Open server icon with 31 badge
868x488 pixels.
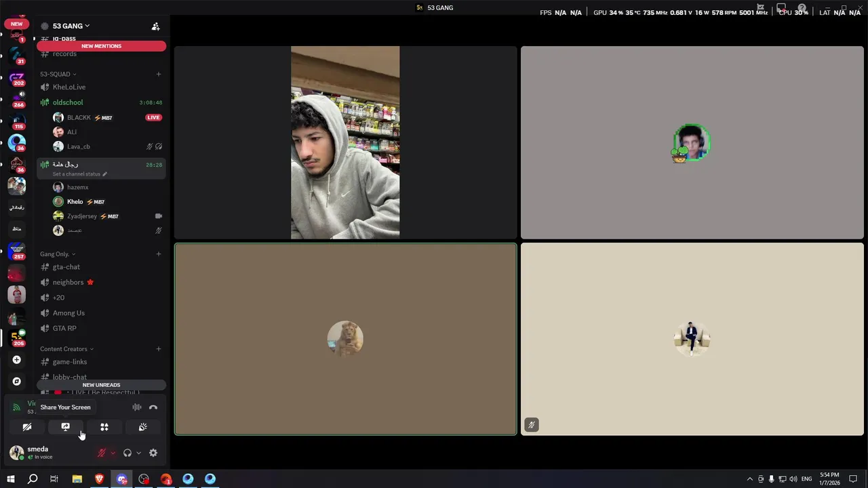17,55
